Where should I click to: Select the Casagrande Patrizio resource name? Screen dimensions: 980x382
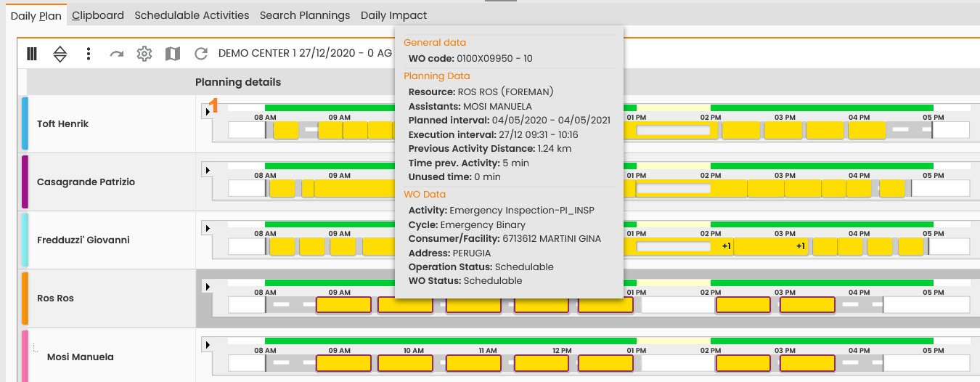[x=86, y=182]
